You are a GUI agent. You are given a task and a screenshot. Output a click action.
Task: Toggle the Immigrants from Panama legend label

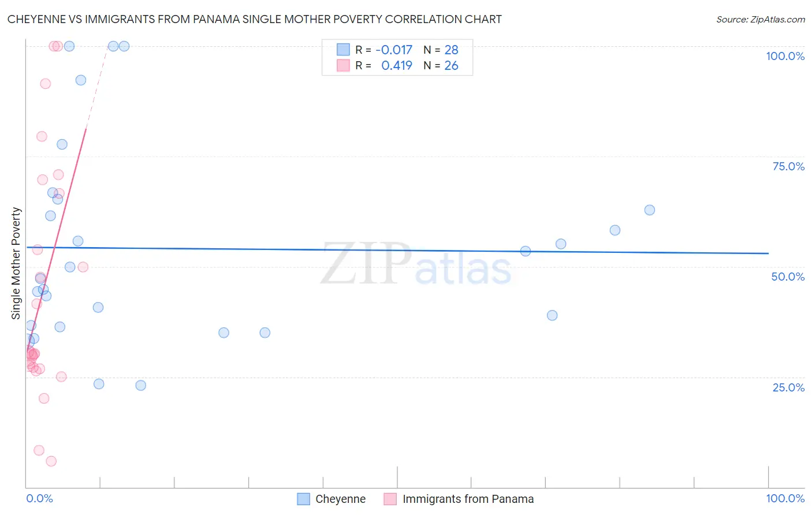click(x=468, y=499)
